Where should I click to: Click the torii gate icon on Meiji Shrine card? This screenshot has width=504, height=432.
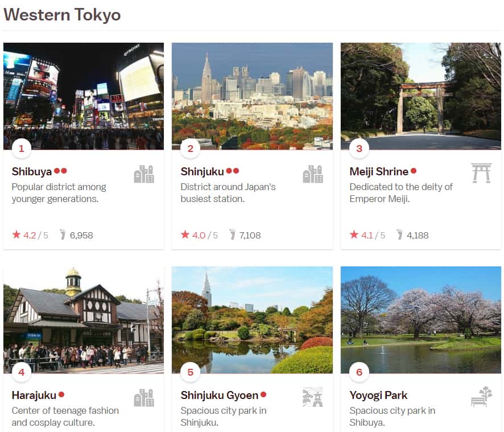481,172
